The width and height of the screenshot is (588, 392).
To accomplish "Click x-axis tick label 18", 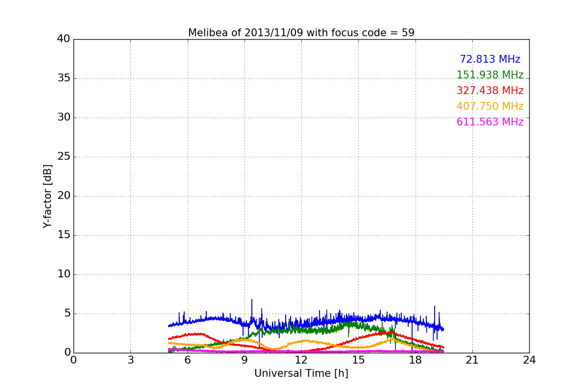I will pos(416,360).
